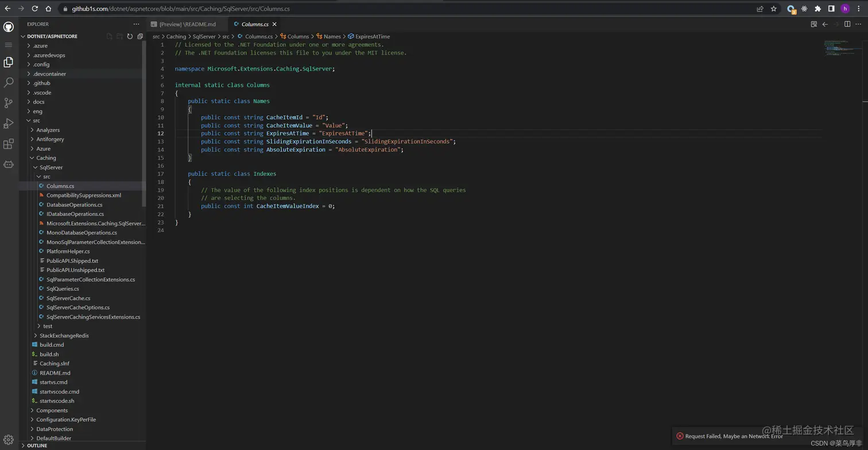Open build.cmd file

point(52,345)
